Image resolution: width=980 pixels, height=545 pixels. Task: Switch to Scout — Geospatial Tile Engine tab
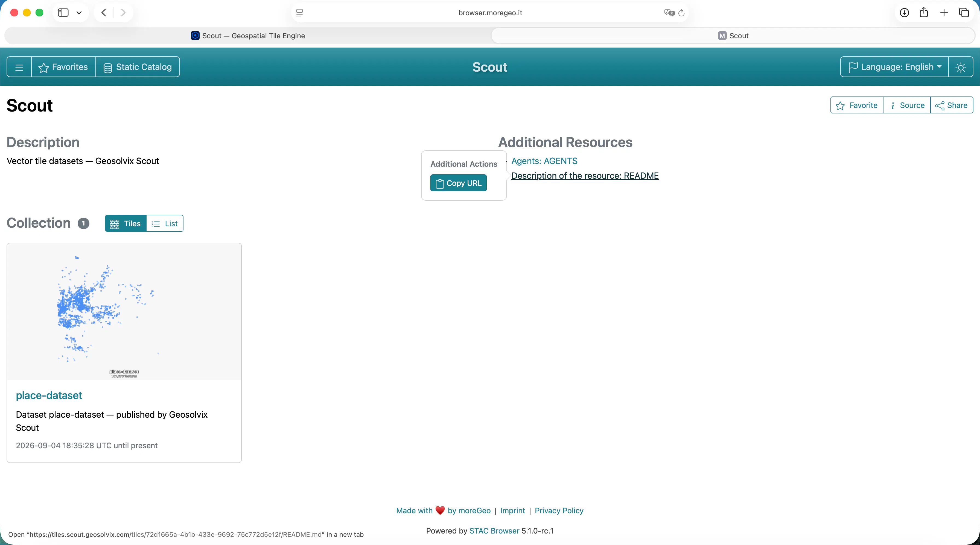[x=248, y=36]
